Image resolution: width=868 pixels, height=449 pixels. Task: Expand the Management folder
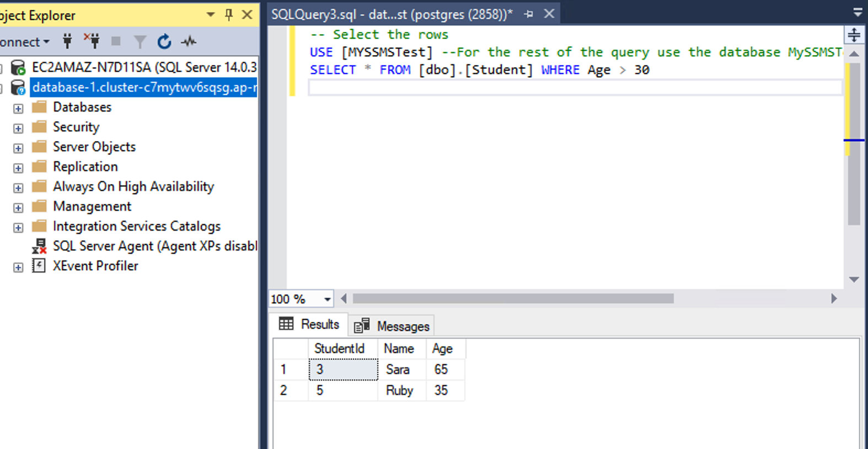pyautogui.click(x=18, y=207)
